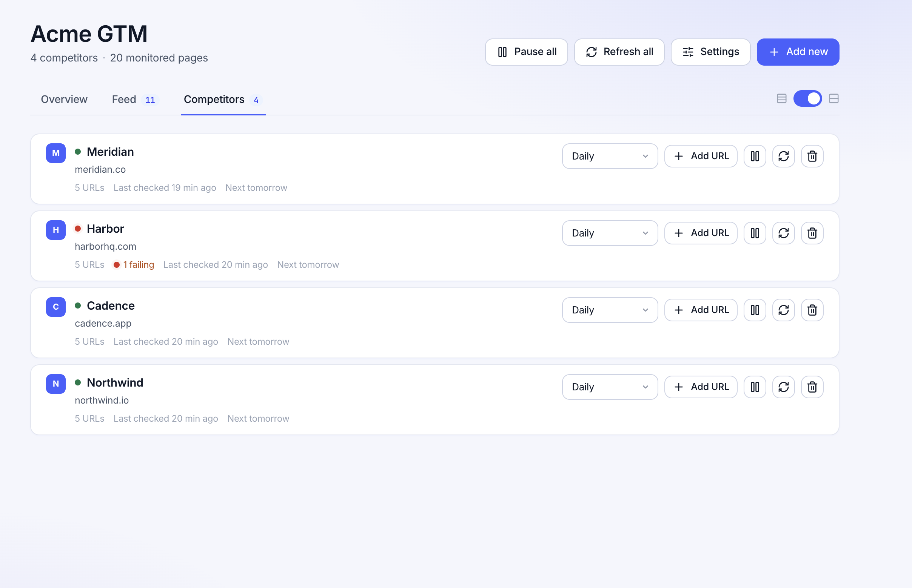The width and height of the screenshot is (912, 588).
Task: Add a URL to Meridian
Action: click(700, 156)
